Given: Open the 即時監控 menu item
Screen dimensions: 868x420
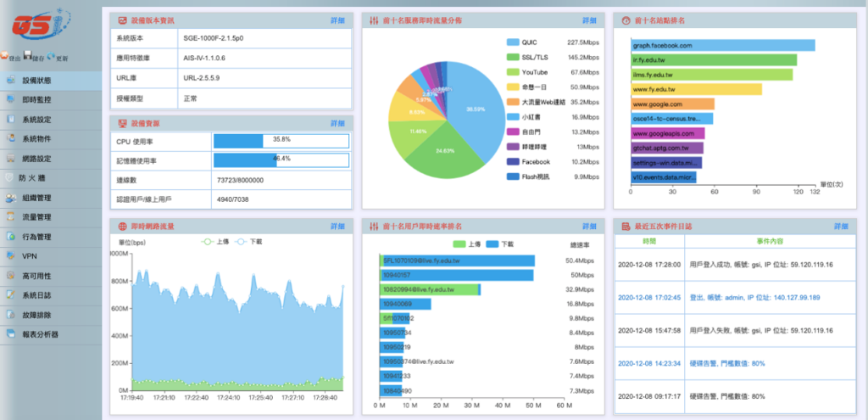Looking at the screenshot, I should [36, 99].
